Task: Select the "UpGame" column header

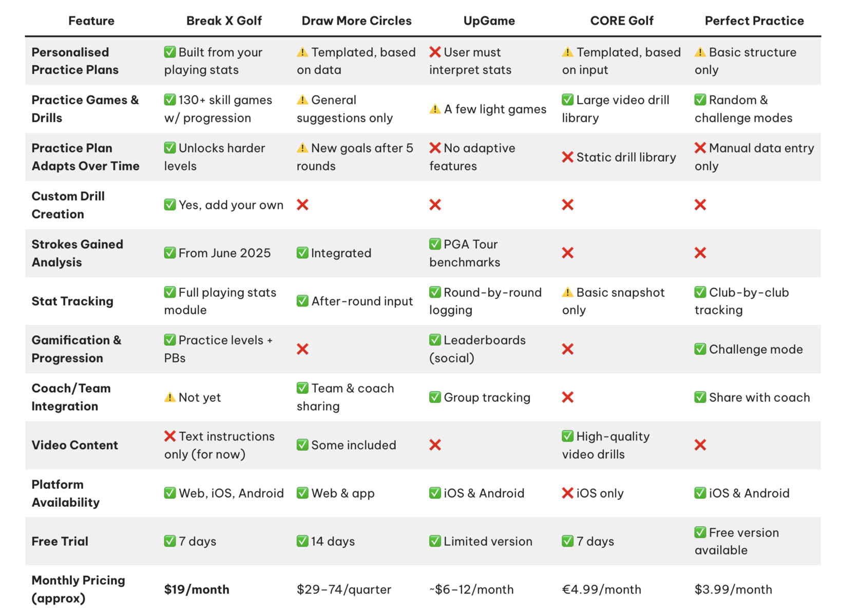Action: pos(489,21)
